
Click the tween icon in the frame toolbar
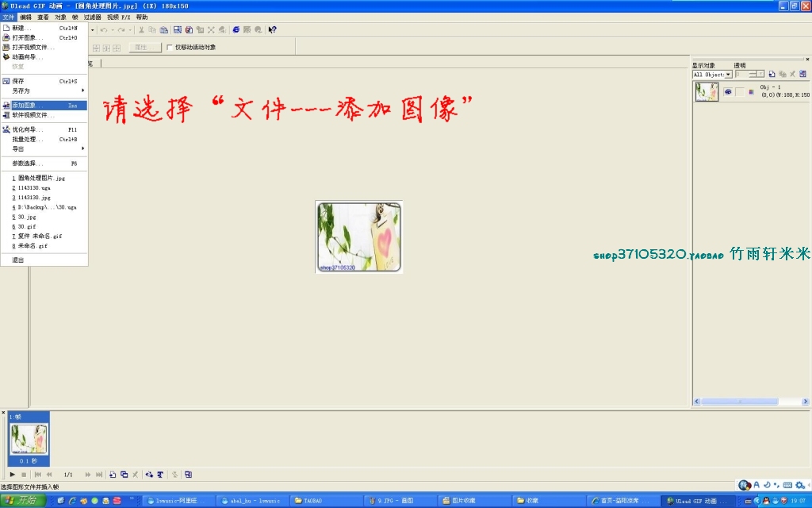click(149, 475)
